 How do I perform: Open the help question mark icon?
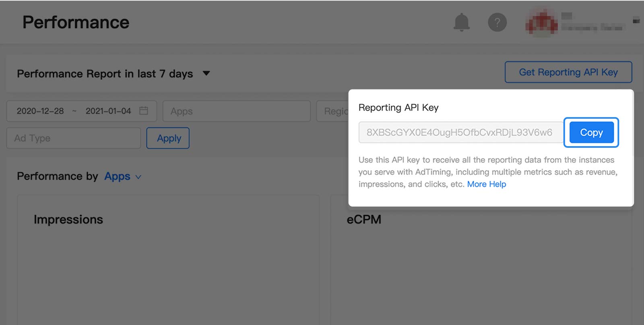click(x=497, y=23)
